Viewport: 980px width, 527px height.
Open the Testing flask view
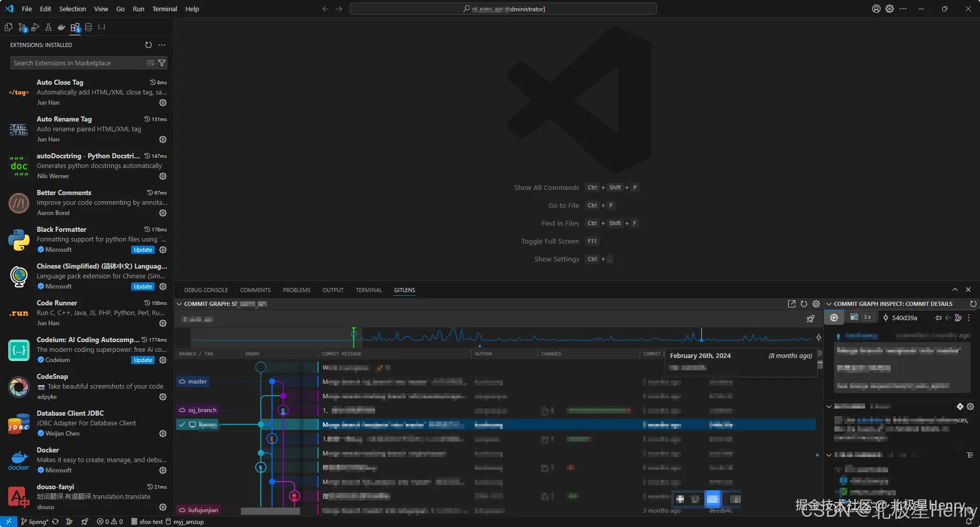pyautogui.click(x=48, y=28)
